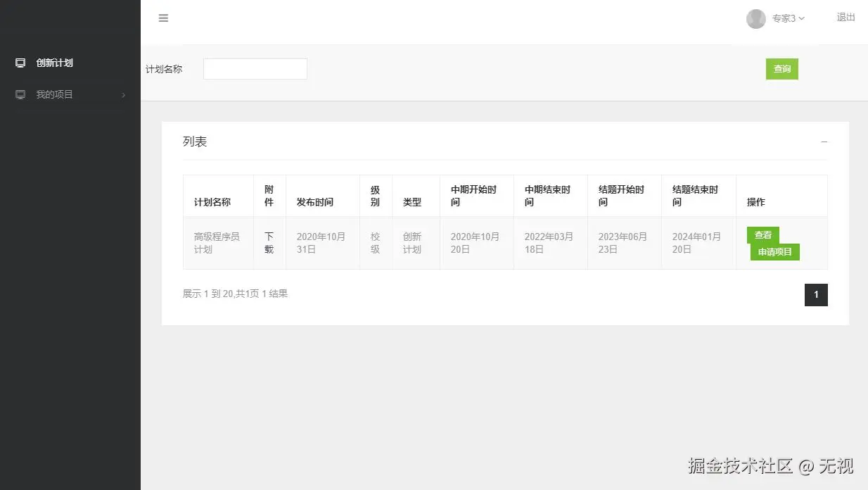The width and height of the screenshot is (868, 490).
Task: Click the 下载 attachment link
Action: [269, 243]
